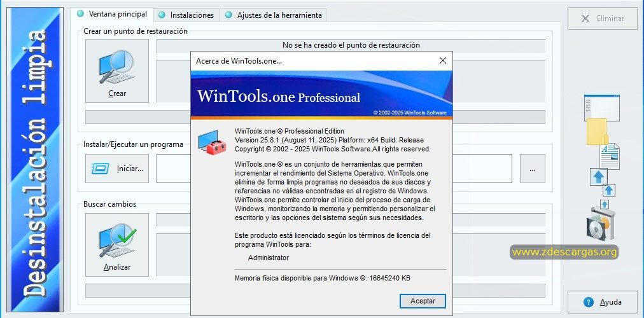The width and height of the screenshot is (644, 318).
Task: Click the 'Crear un punto de restauración' group label
Action: point(136,31)
